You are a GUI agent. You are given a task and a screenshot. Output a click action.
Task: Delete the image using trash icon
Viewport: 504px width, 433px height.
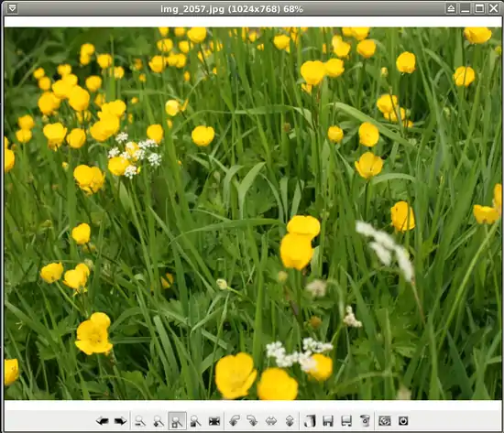coord(365,421)
